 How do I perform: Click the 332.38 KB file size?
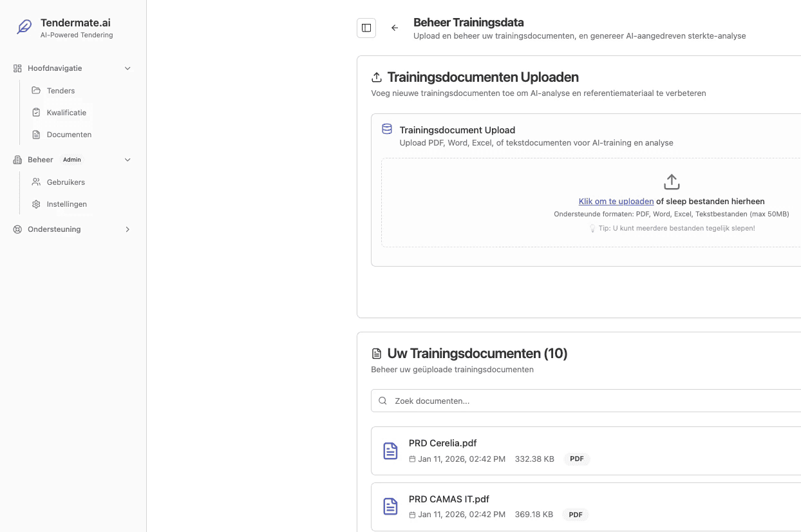click(x=534, y=459)
